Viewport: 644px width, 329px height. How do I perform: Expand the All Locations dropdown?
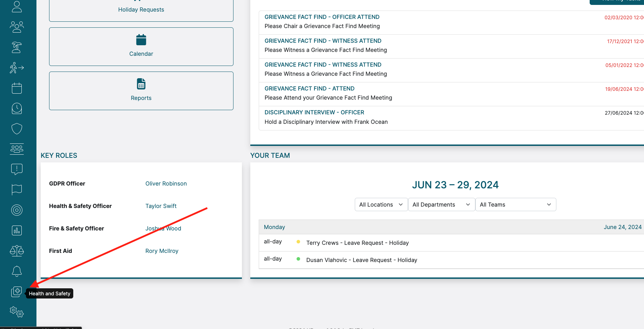coord(381,204)
